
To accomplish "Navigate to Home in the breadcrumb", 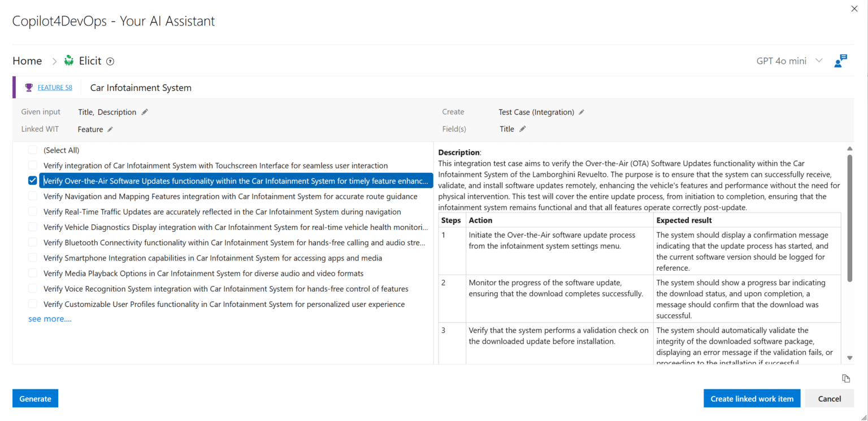I will tap(27, 60).
